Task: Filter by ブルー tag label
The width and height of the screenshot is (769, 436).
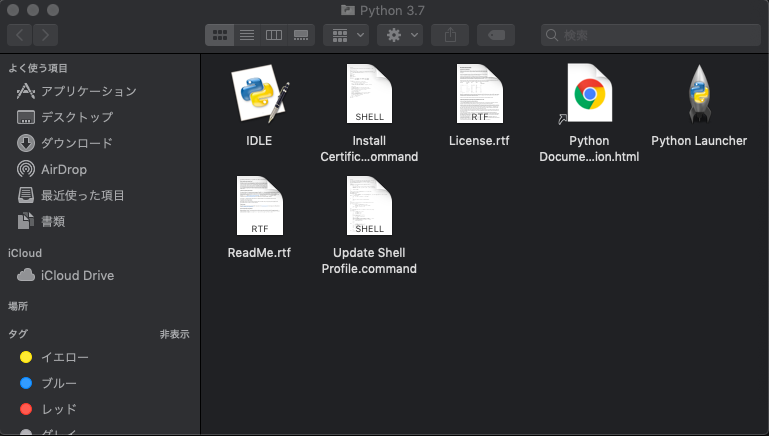Action: (59, 384)
